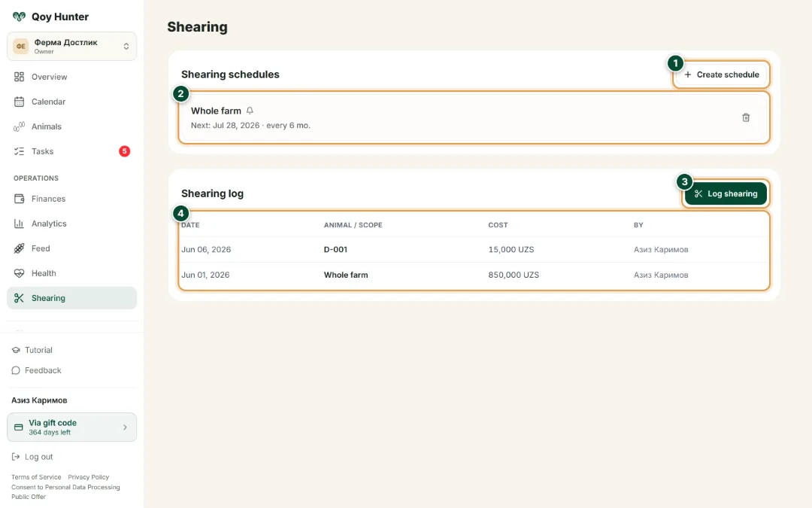Screen dimensions: 812x508
Task: Click the Log shearing button
Action: click(x=726, y=193)
